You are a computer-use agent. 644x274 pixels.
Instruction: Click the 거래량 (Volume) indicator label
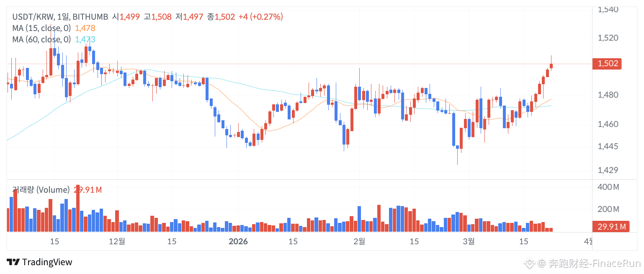point(41,190)
